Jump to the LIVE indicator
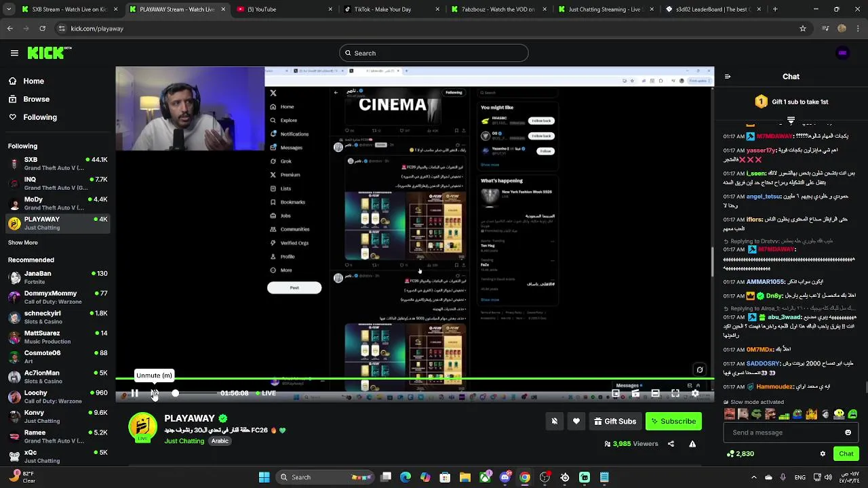The width and height of the screenshot is (868, 488). (x=266, y=393)
